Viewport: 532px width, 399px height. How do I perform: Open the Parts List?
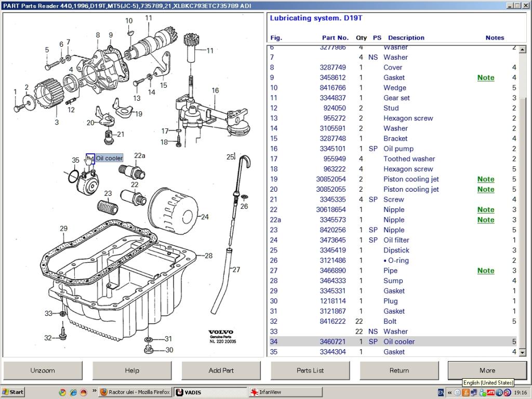point(310,370)
